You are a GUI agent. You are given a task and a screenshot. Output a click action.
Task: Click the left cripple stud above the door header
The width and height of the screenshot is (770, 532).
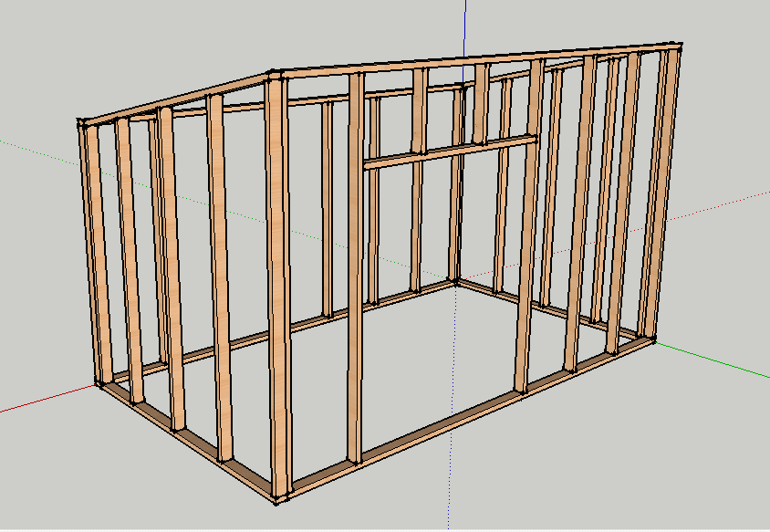(x=419, y=111)
